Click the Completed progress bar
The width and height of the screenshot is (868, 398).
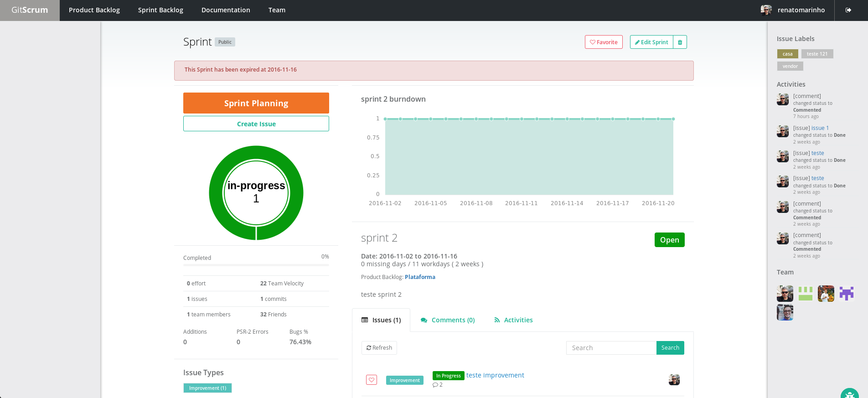click(x=256, y=265)
